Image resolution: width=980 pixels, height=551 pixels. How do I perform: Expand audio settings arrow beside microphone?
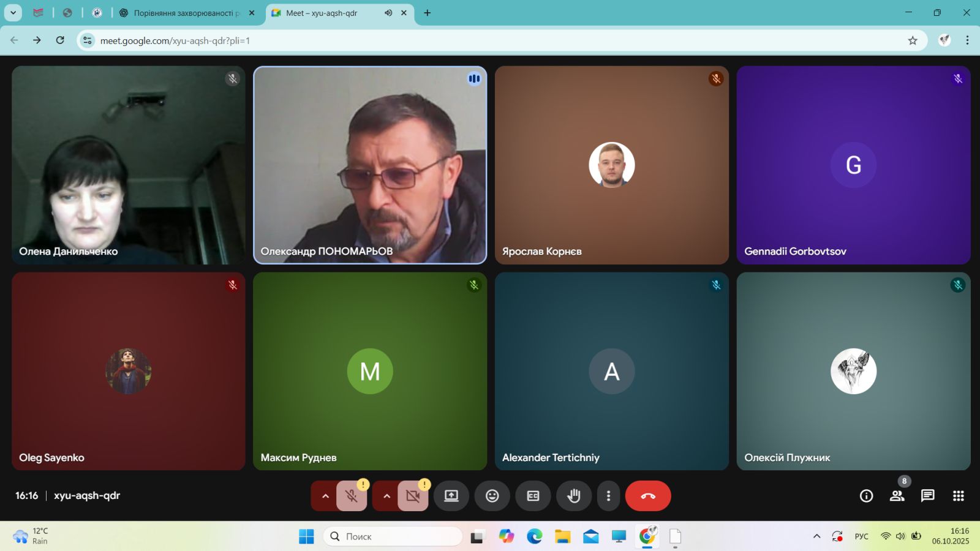(x=325, y=496)
